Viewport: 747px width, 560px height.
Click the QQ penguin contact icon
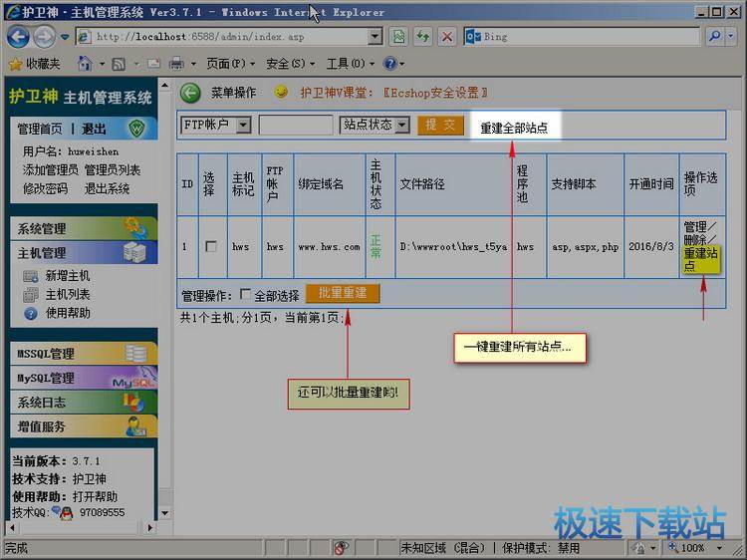click(x=67, y=513)
